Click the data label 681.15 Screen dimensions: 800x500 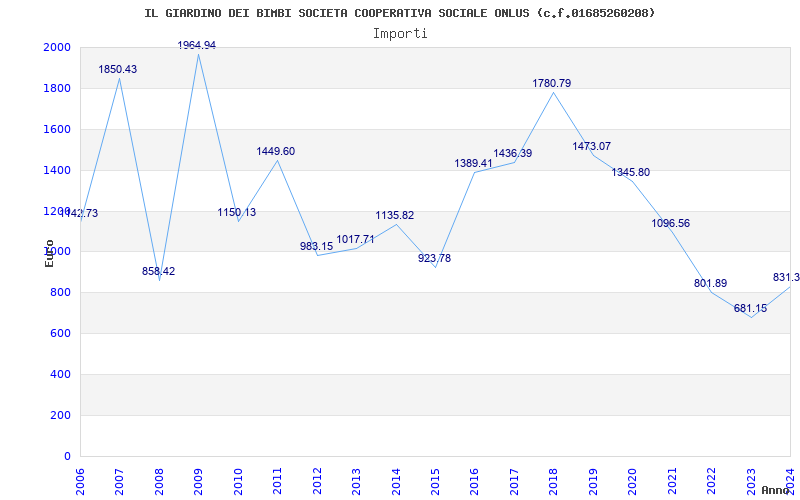coord(751,308)
